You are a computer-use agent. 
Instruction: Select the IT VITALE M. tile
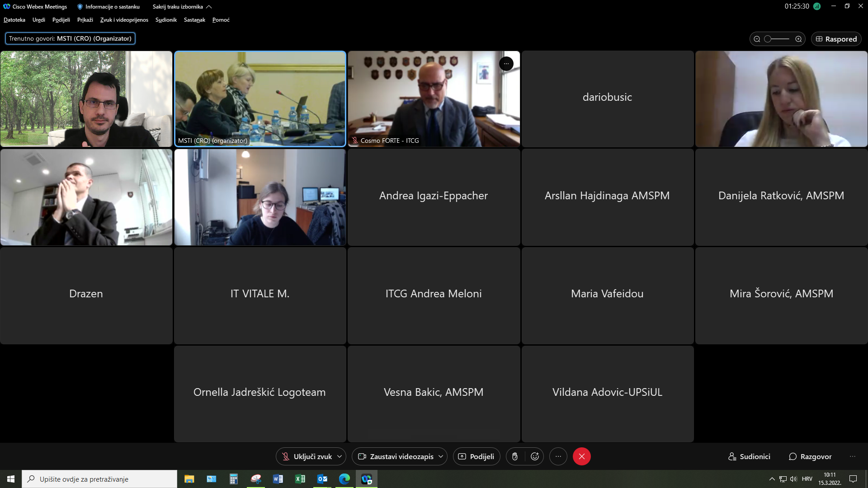[260, 296]
